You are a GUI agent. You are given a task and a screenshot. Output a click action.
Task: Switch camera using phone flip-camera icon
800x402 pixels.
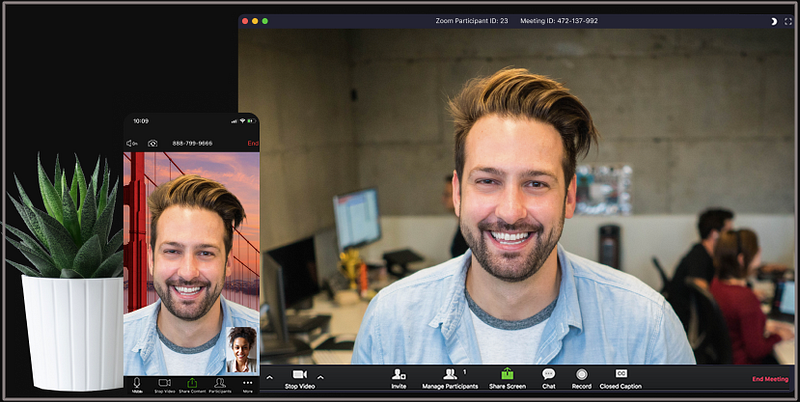[x=152, y=143]
